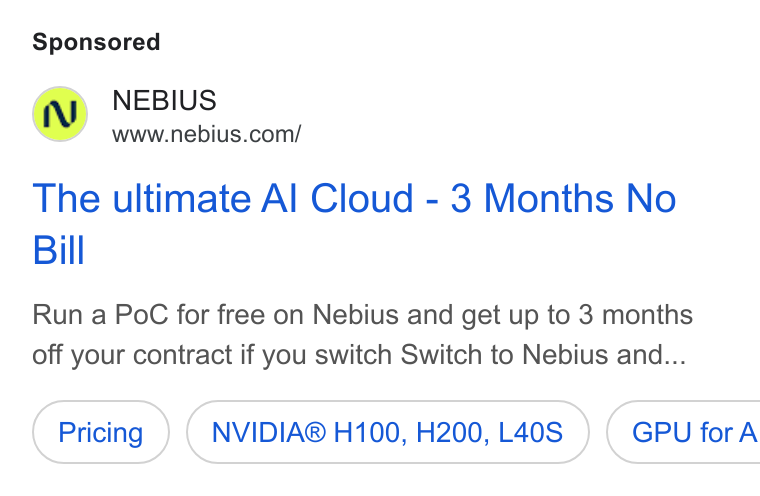This screenshot has height=496, width=760.
Task: Click the Nebius yellow circular logo icon
Action: pos(60,114)
